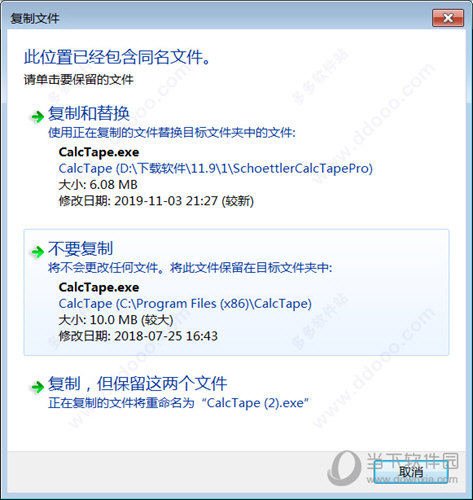
Task: Click the C:\Program Files (x86)\CalcTape path text
Action: (185, 304)
